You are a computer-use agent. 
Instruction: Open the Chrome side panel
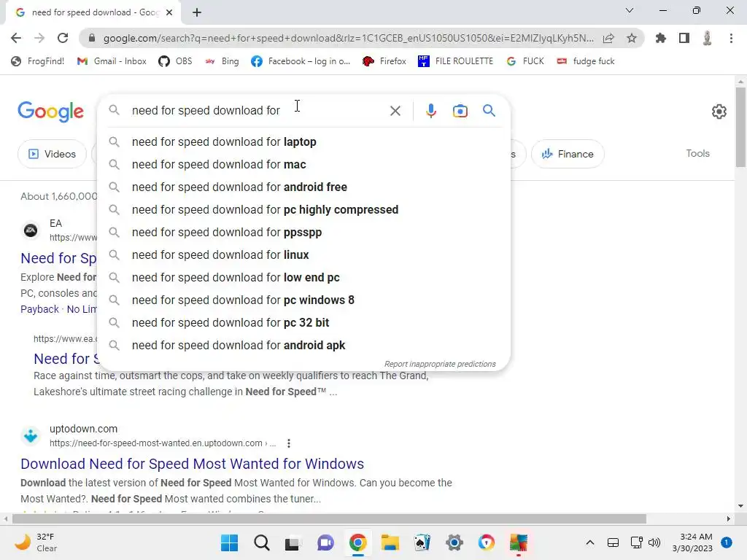(684, 38)
